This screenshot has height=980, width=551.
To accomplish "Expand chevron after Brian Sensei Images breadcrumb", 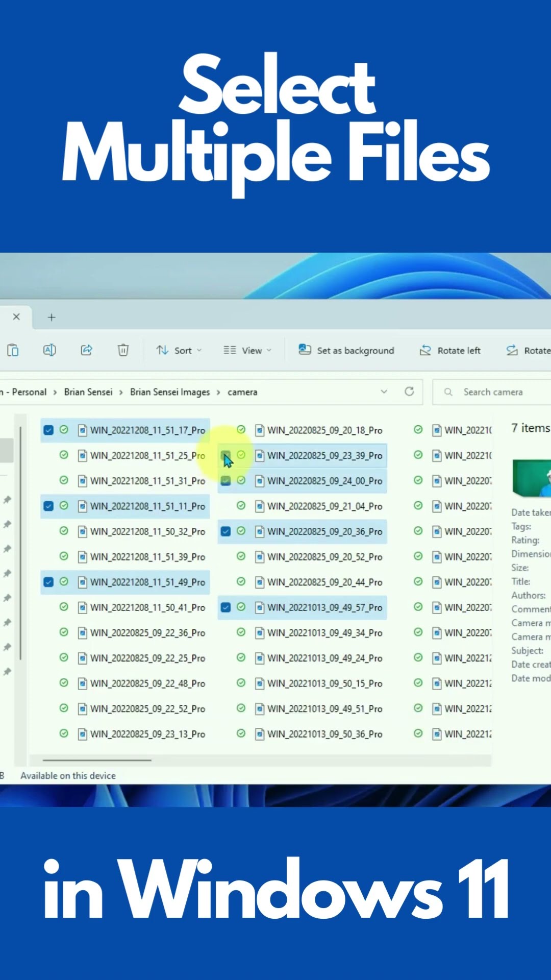I will 218,393.
